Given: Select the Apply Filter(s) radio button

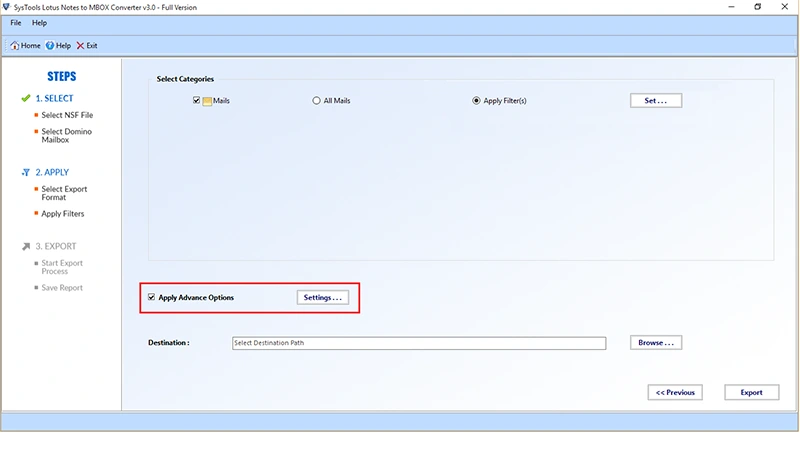Looking at the screenshot, I should pyautogui.click(x=476, y=101).
